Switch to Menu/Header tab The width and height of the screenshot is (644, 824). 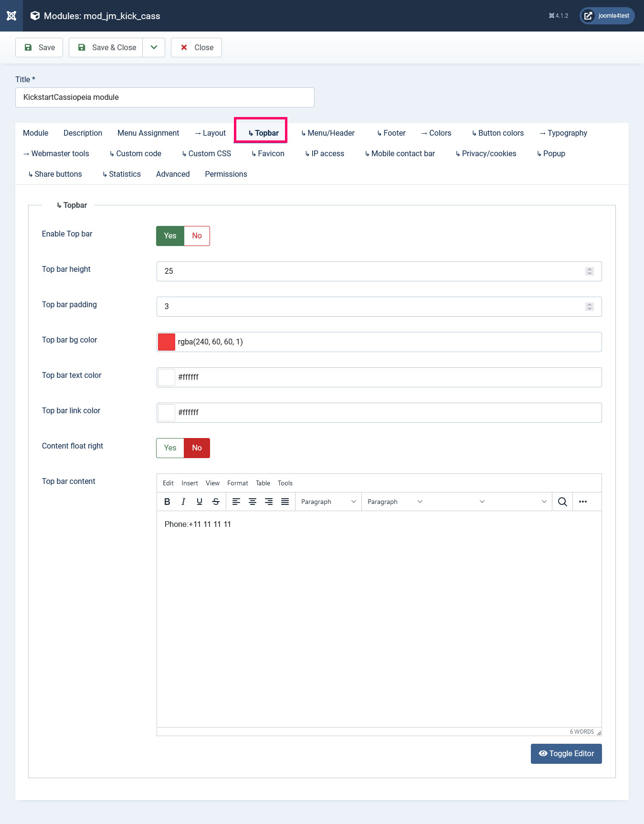click(327, 133)
